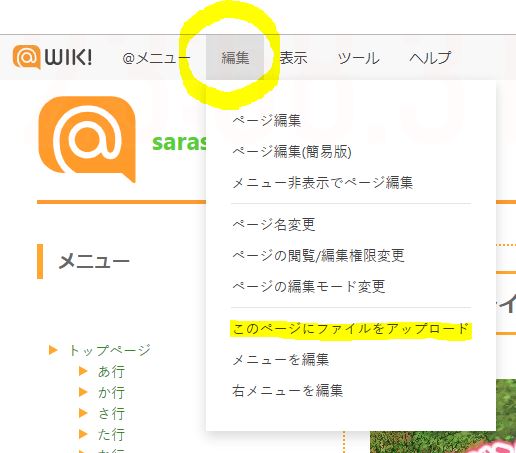The image size is (516, 453).
Task: Click the orange arrow beside か行
Action: click(83, 392)
